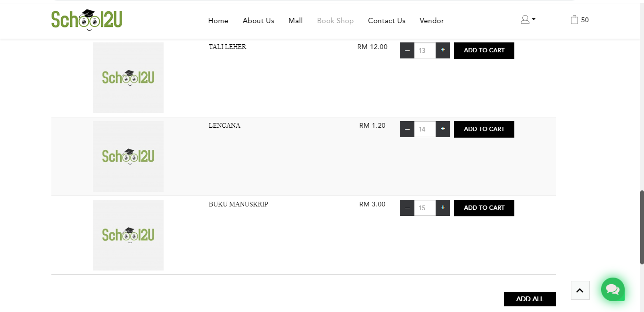644x312 pixels.
Task: Click the scroll-to-top arrow button
Action: coord(580,290)
